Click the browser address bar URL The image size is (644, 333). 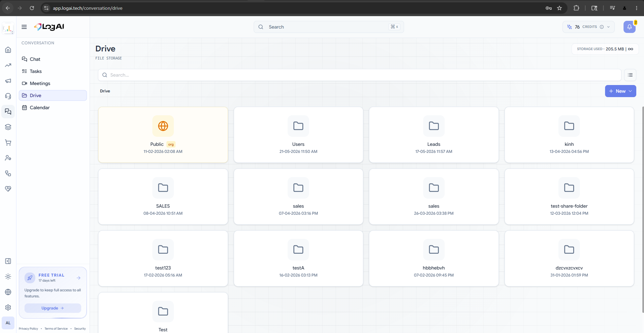point(88,8)
